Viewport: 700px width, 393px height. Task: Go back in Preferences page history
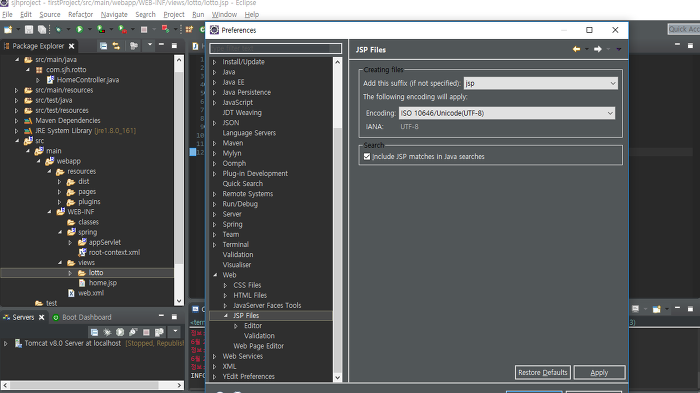[576, 49]
